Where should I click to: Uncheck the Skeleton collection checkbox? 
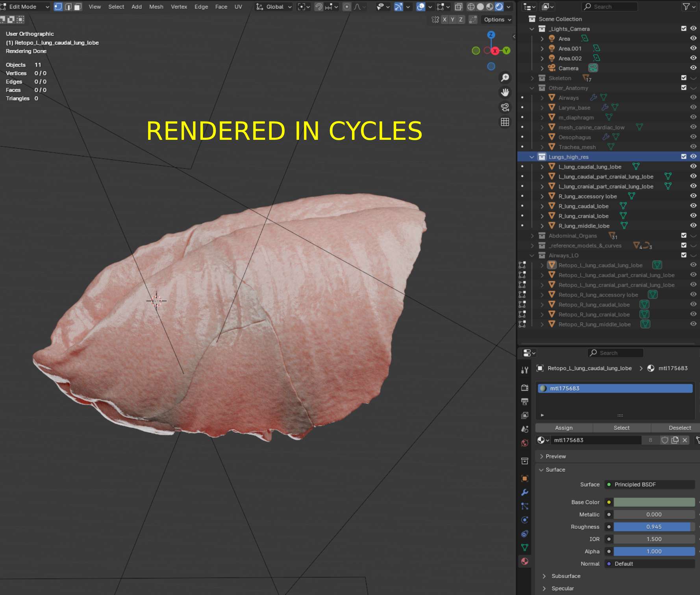click(x=684, y=78)
